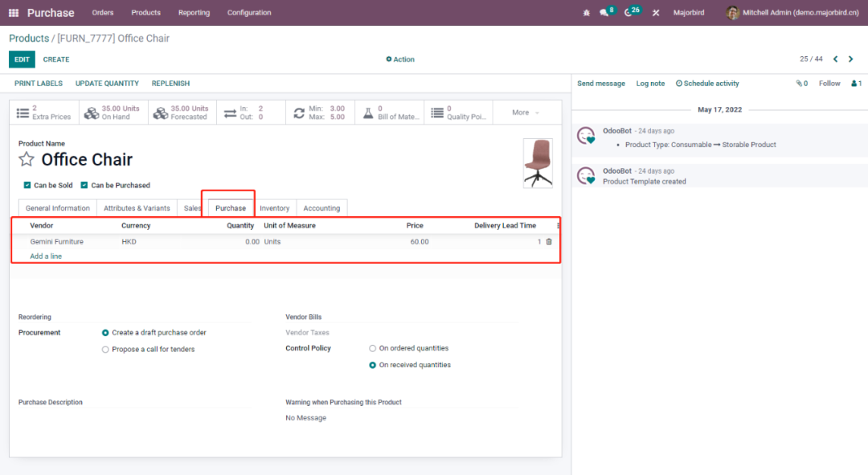Screen dimensions: 868x475
Task: Click Add a line in vendor list
Action: [46, 256]
